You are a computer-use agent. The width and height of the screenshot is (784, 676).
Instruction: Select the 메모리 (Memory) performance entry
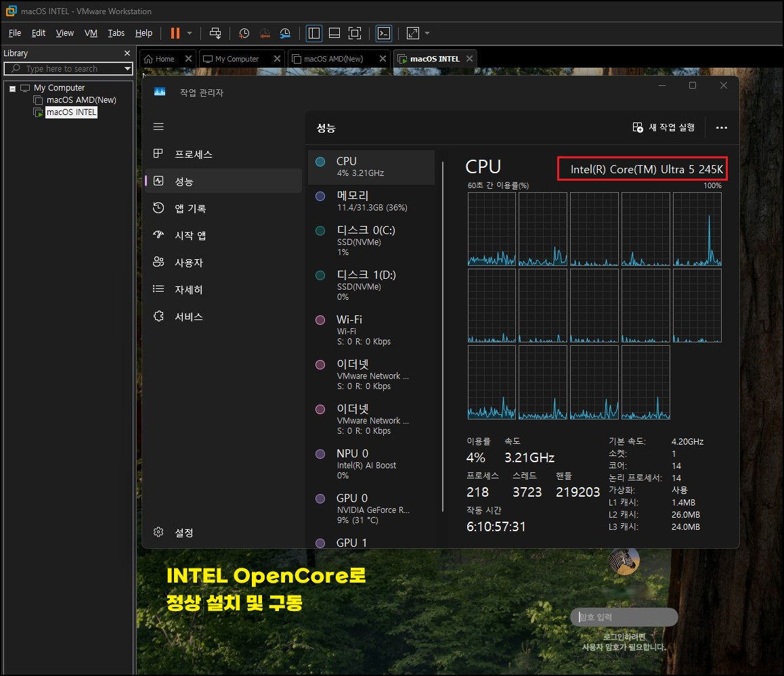coord(371,202)
